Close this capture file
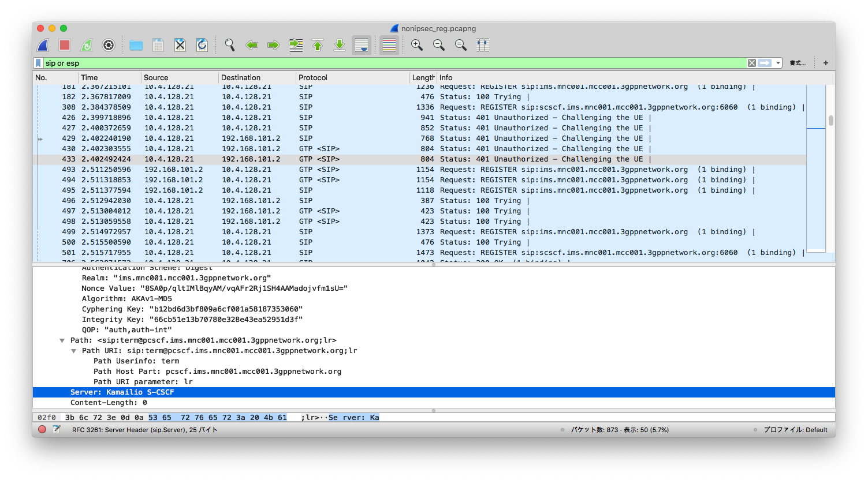 180,45
